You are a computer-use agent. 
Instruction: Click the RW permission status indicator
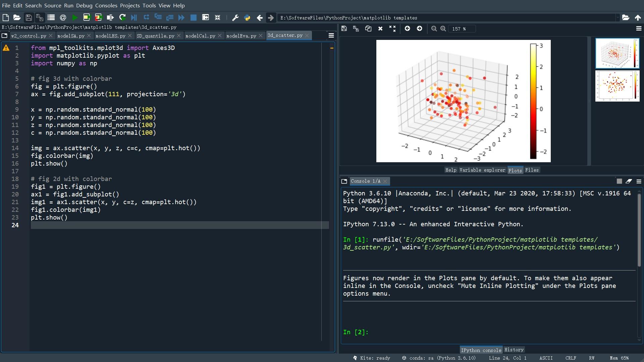tap(592, 358)
